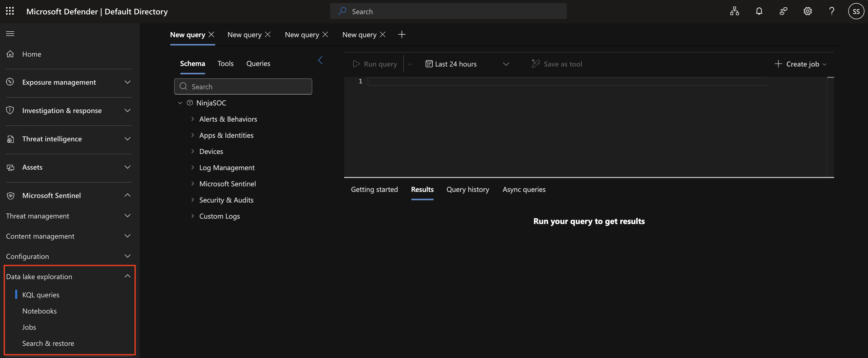Click the Investigation & response shield icon
This screenshot has width=868, height=358.
tap(10, 110)
